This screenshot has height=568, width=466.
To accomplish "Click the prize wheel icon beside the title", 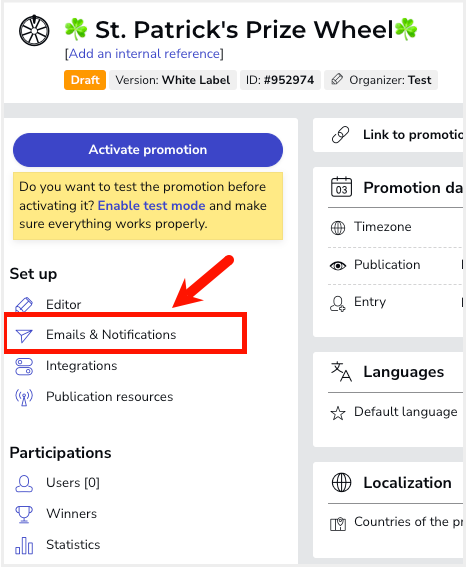I will pos(34,30).
